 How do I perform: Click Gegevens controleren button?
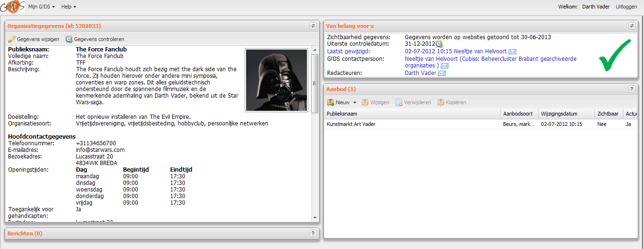click(x=95, y=39)
